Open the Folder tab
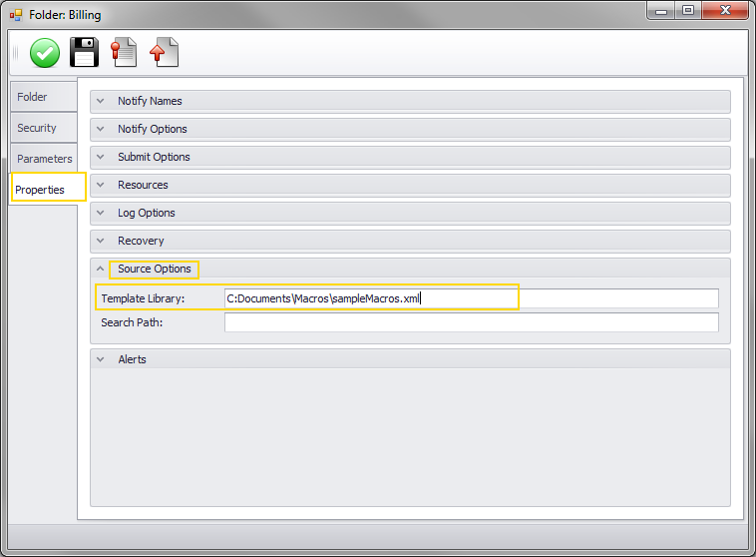This screenshot has width=756, height=557. (x=44, y=97)
